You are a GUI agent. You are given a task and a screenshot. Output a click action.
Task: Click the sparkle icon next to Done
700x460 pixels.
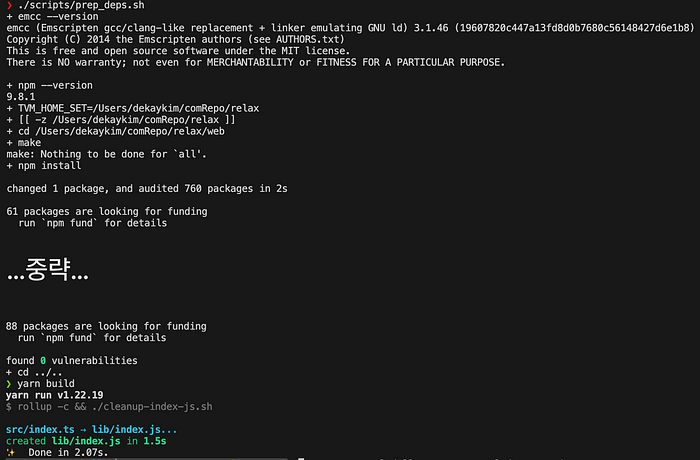pos(10,452)
